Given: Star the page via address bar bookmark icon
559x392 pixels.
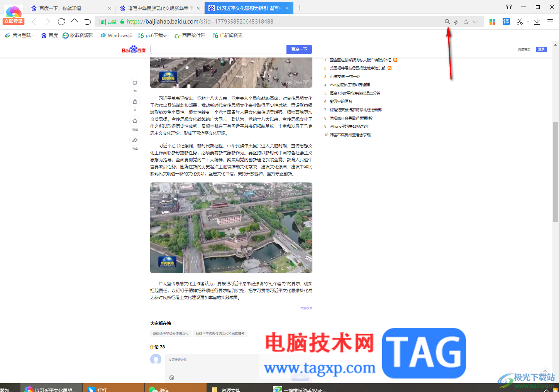Looking at the screenshot, I should click(x=466, y=22).
